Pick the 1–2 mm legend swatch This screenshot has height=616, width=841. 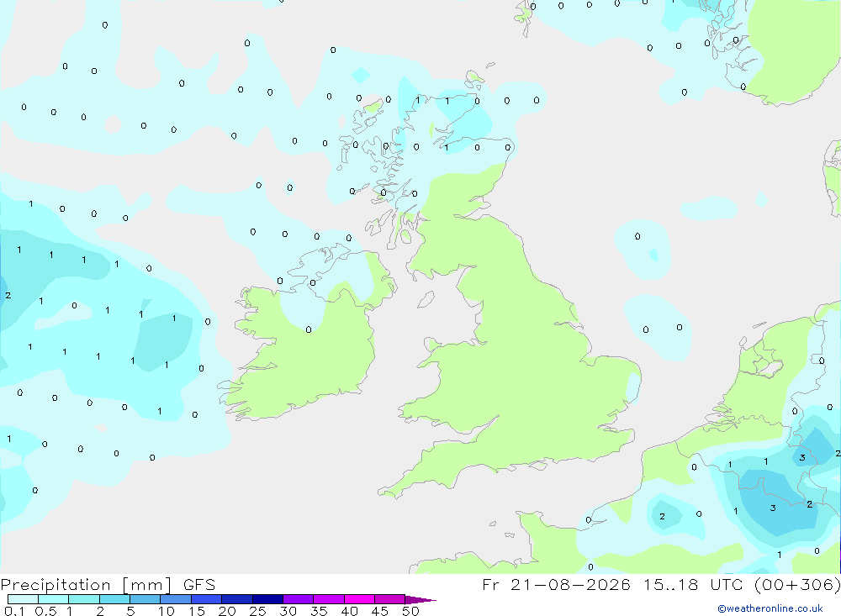pos(84,599)
